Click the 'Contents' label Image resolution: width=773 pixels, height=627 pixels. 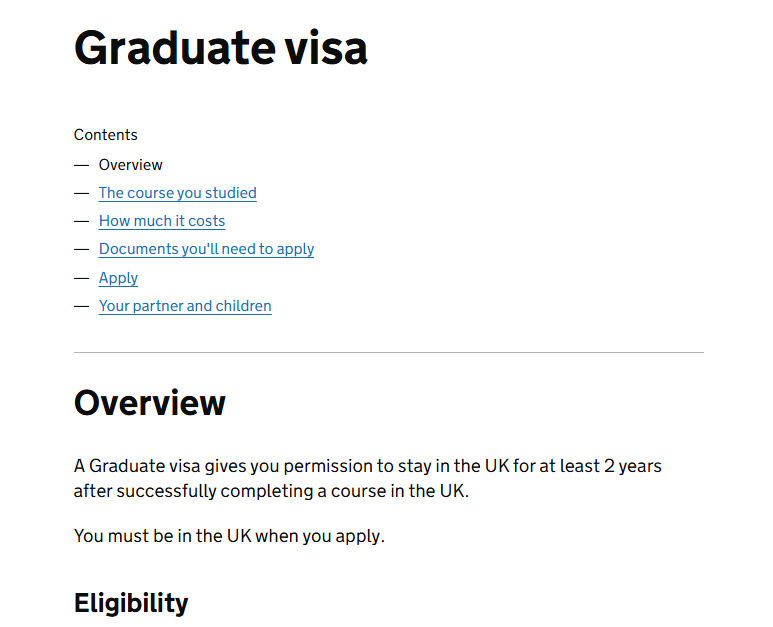pyautogui.click(x=106, y=135)
